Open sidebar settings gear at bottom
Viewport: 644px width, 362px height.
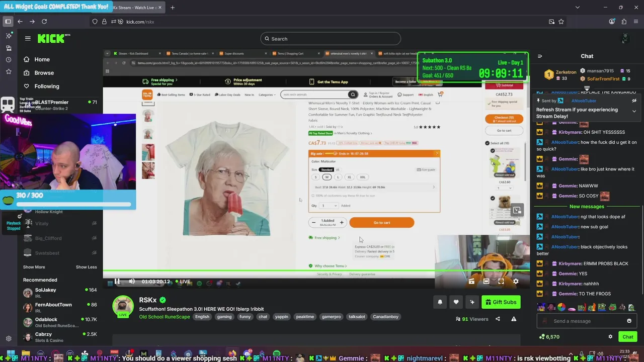click(9, 339)
